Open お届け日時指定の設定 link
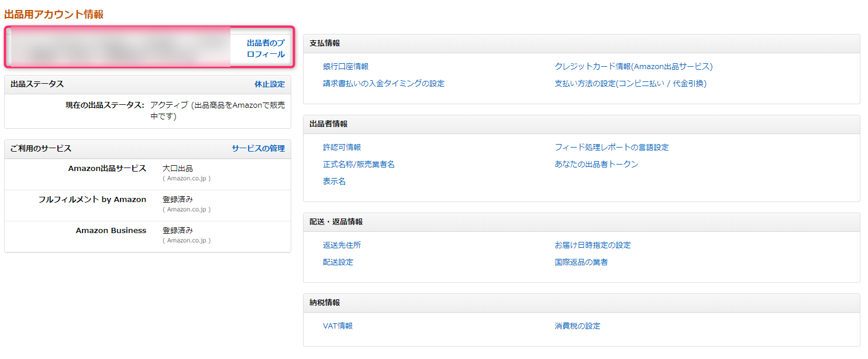This screenshot has width=868, height=359. pyautogui.click(x=593, y=245)
